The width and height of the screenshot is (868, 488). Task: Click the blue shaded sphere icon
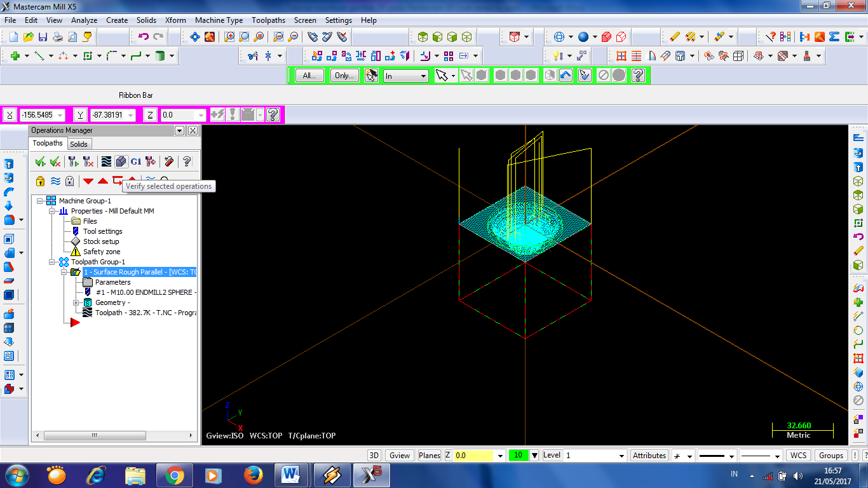pyautogui.click(x=583, y=37)
